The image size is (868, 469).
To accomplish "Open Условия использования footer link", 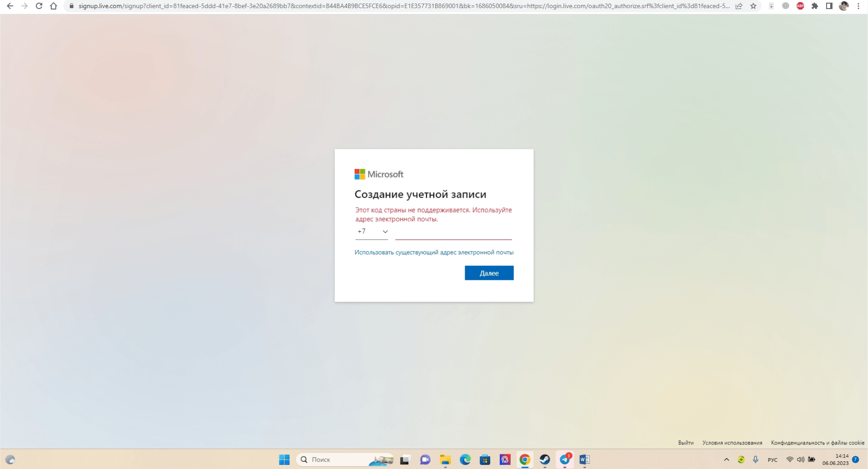I will [732, 443].
